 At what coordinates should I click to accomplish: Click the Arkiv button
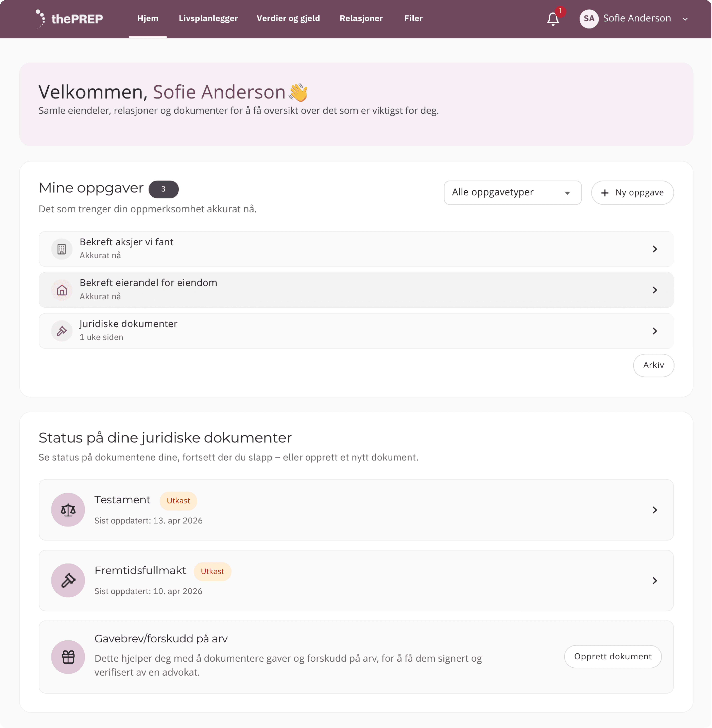[653, 365]
